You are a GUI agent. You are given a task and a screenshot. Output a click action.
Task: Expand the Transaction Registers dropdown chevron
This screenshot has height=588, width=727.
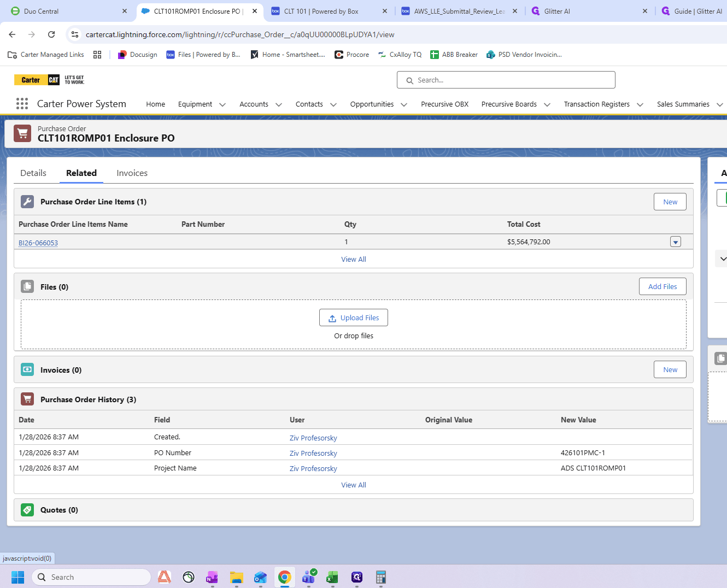pyautogui.click(x=640, y=104)
